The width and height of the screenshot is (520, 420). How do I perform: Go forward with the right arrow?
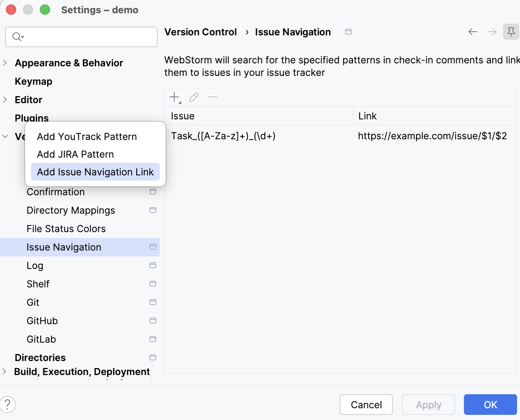492,32
